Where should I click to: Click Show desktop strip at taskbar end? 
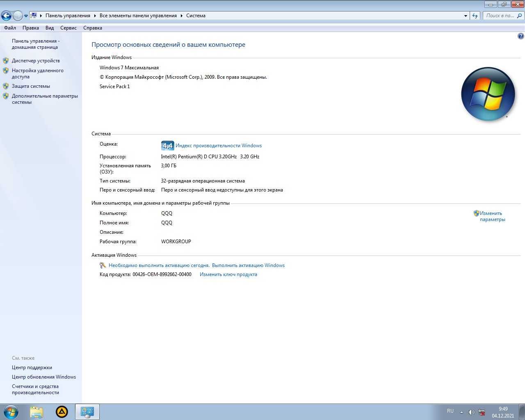(x=522, y=412)
